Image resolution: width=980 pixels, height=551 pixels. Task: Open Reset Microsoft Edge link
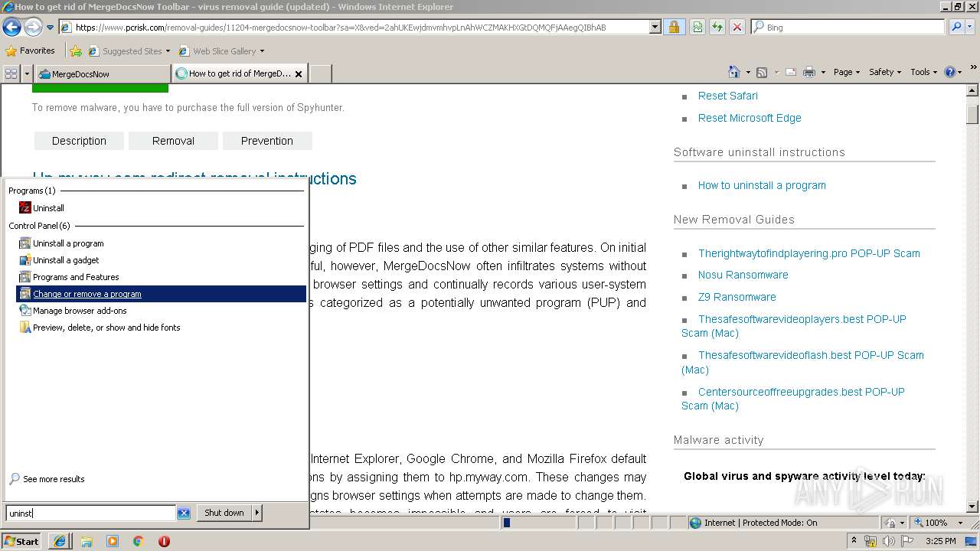tap(750, 118)
